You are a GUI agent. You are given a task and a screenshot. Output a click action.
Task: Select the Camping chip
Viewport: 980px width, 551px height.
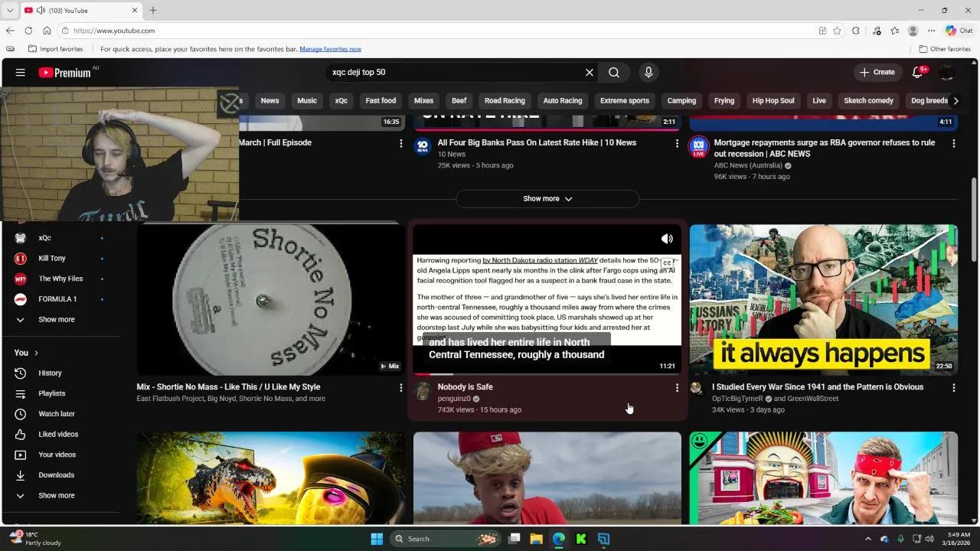click(681, 100)
